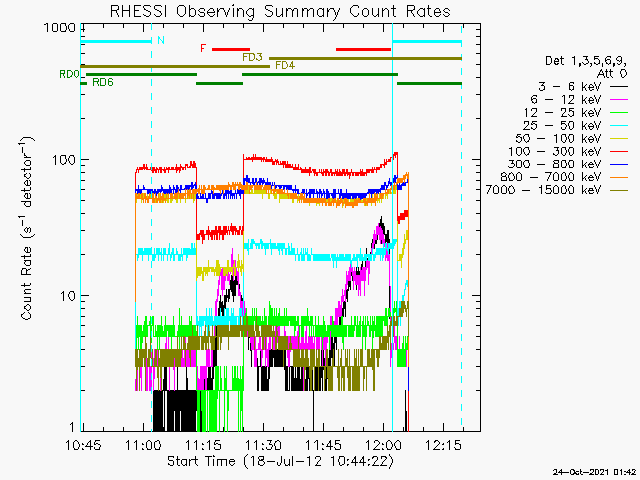
Task: Click the cyan line swatch for 25 - 50 keV
Action: point(619,126)
